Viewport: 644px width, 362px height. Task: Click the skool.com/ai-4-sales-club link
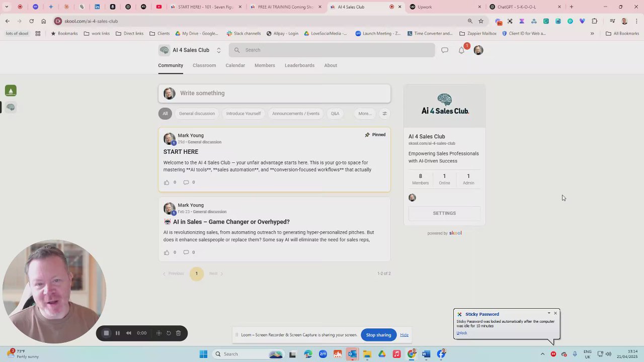432,143
